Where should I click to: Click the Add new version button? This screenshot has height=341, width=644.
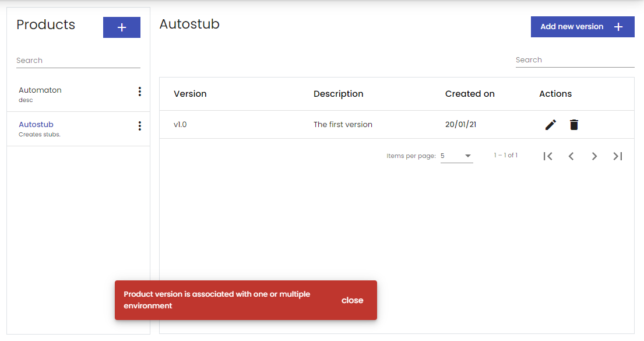582,27
